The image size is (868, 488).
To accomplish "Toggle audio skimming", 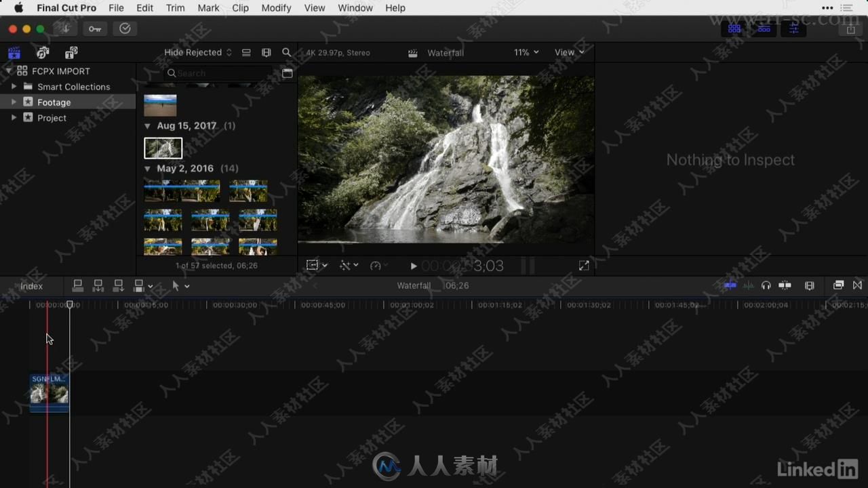I will [748, 285].
